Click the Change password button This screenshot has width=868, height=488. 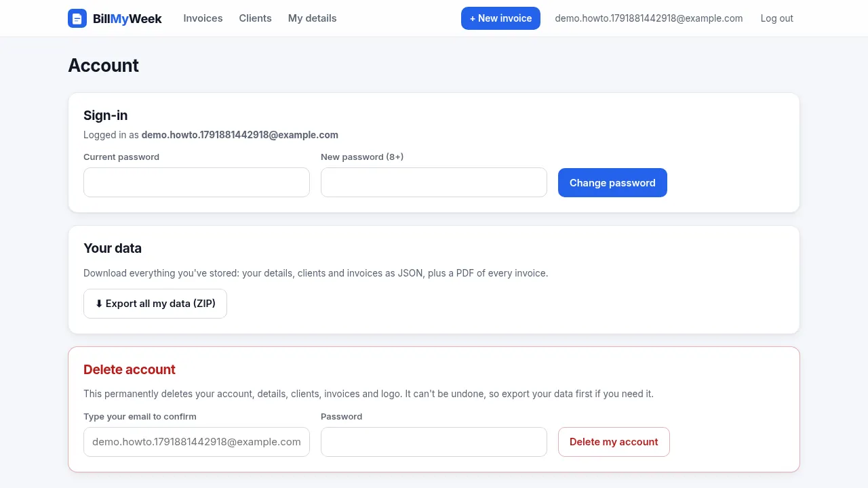612,183
